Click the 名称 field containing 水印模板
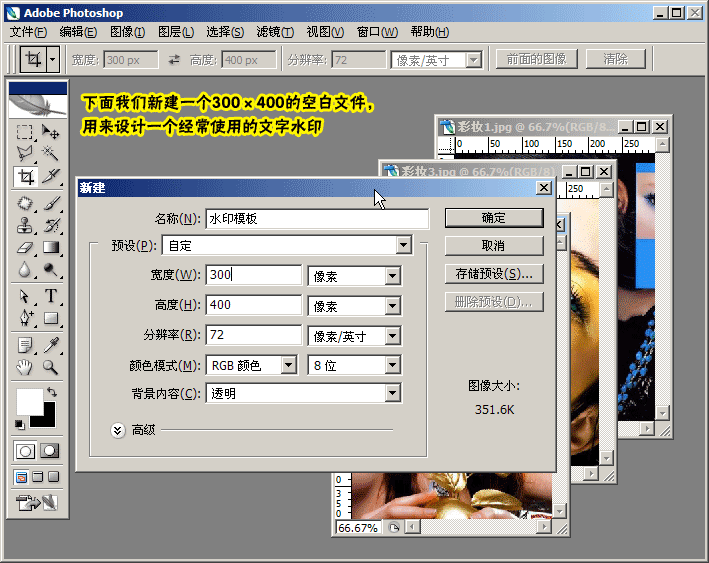Screen dimensions: 709x563 pyautogui.click(x=317, y=219)
